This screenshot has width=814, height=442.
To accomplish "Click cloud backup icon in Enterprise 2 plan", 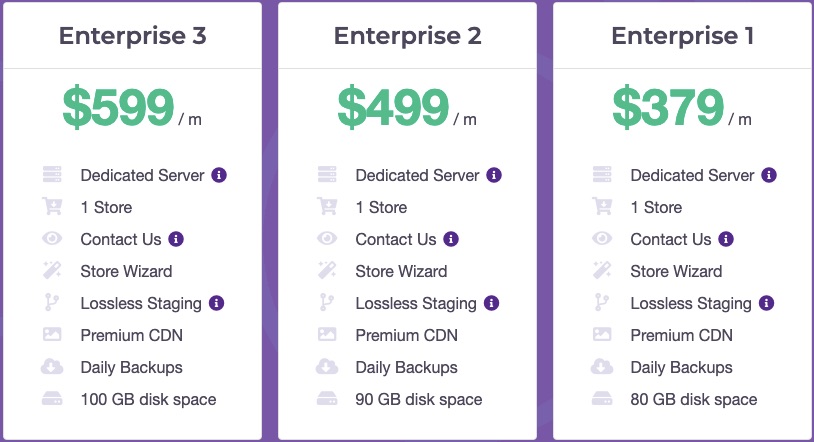I will tap(327, 367).
